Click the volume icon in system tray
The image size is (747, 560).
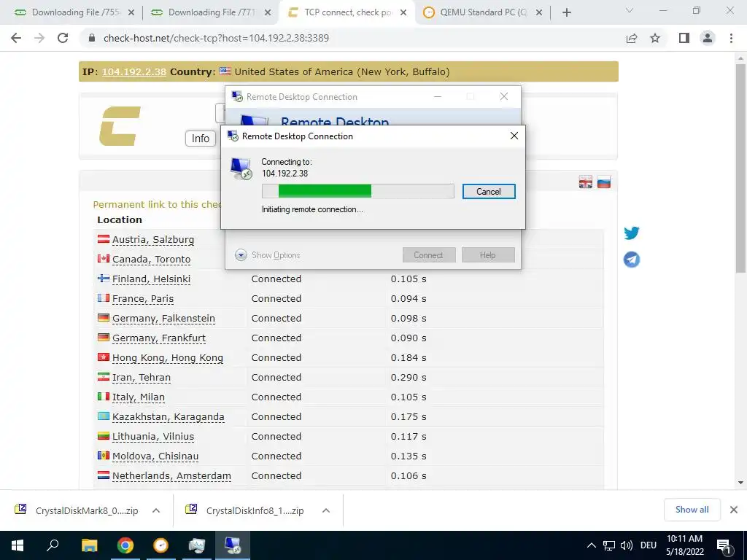(x=626, y=545)
